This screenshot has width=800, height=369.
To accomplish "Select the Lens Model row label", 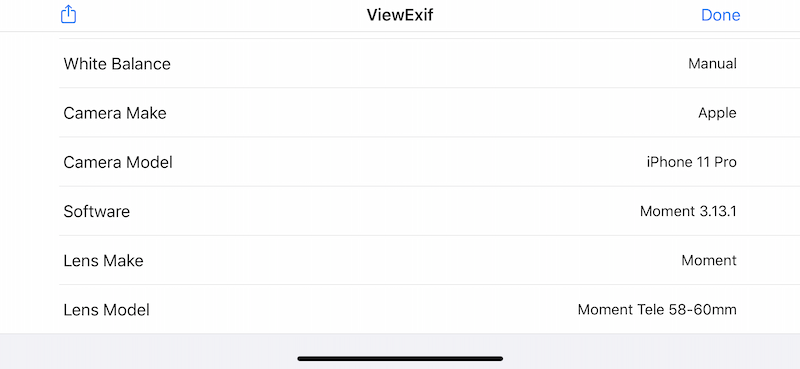I will pos(106,310).
